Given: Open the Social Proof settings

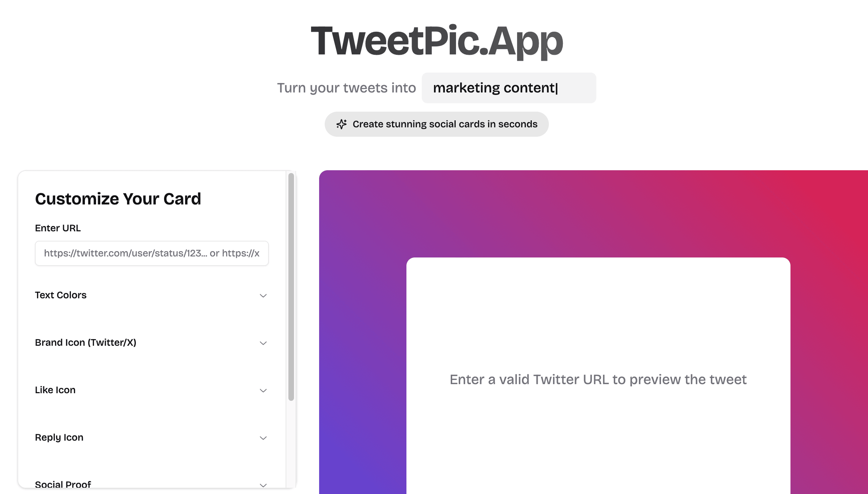Looking at the screenshot, I should pos(152,484).
